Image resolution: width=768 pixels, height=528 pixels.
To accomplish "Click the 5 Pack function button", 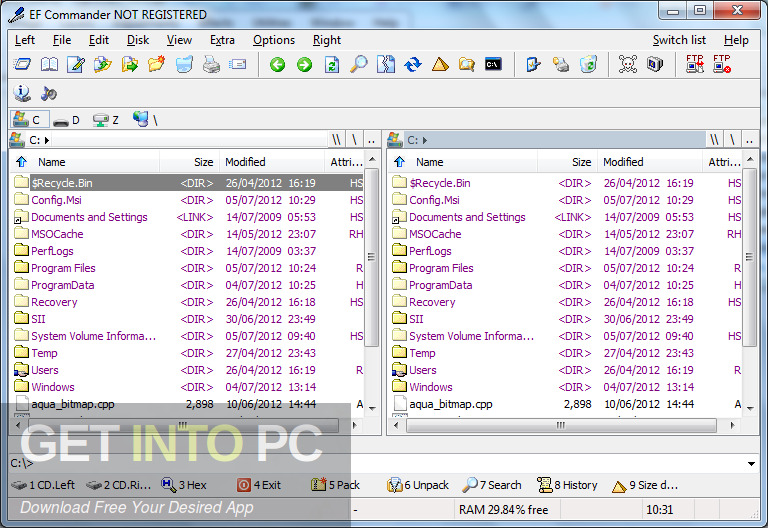I will coord(336,485).
